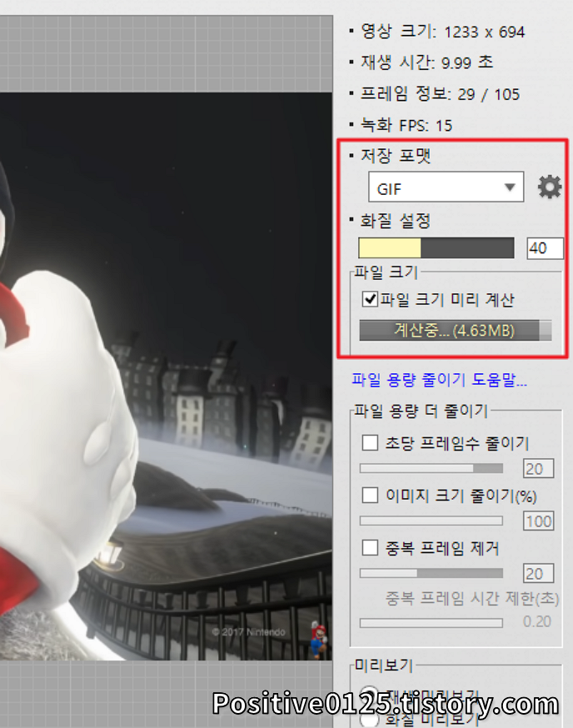Enable 중복 프레임 제거 checkbox
The width and height of the screenshot is (573, 728).
click(x=370, y=548)
